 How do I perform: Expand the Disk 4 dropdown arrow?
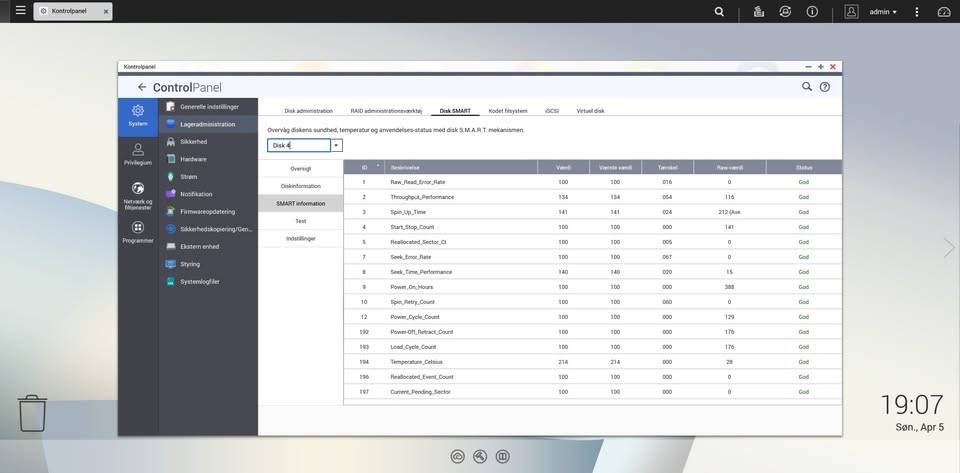(337, 146)
